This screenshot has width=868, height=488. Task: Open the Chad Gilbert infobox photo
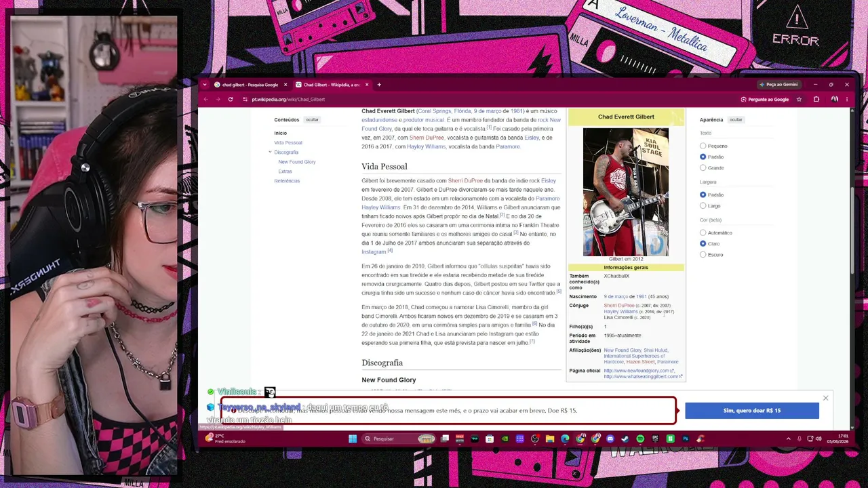click(626, 192)
